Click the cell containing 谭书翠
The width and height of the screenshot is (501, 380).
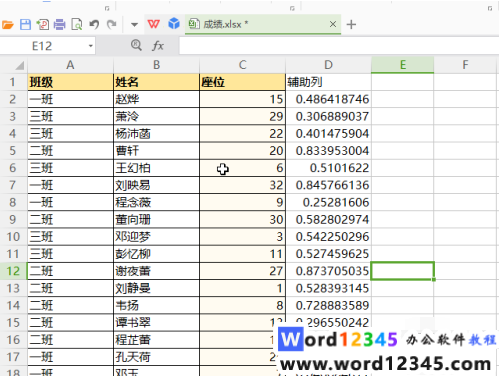[156, 323]
